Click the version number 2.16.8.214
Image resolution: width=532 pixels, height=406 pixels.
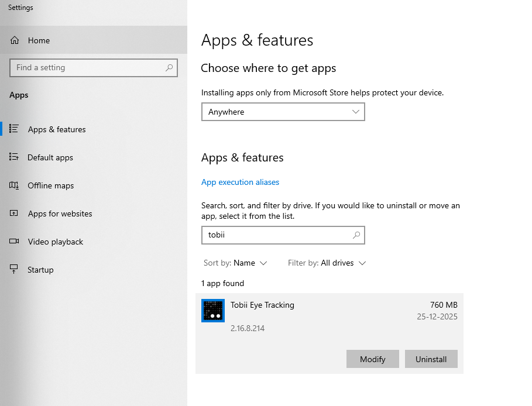pyautogui.click(x=248, y=328)
